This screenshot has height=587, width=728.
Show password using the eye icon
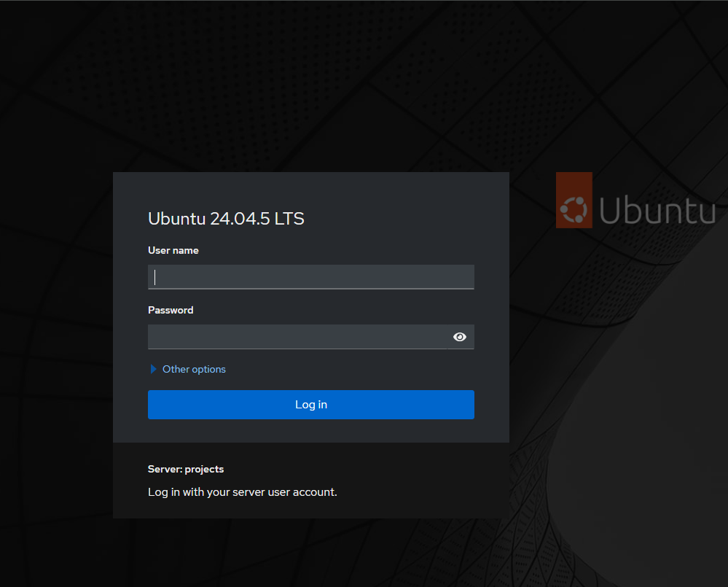pos(460,337)
